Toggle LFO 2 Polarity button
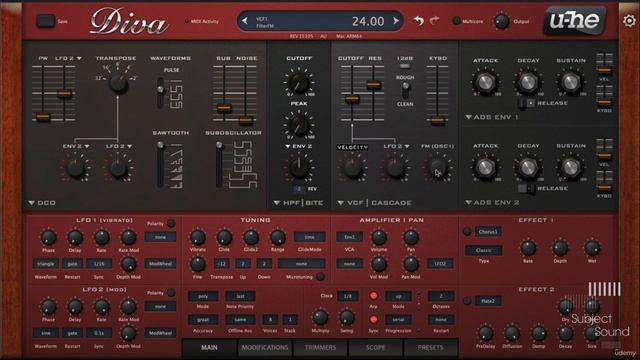This screenshot has height=360, width=640. [x=171, y=293]
